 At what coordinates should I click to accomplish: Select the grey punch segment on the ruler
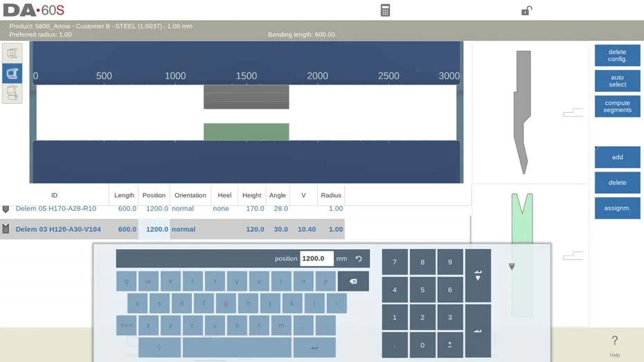[x=247, y=97]
